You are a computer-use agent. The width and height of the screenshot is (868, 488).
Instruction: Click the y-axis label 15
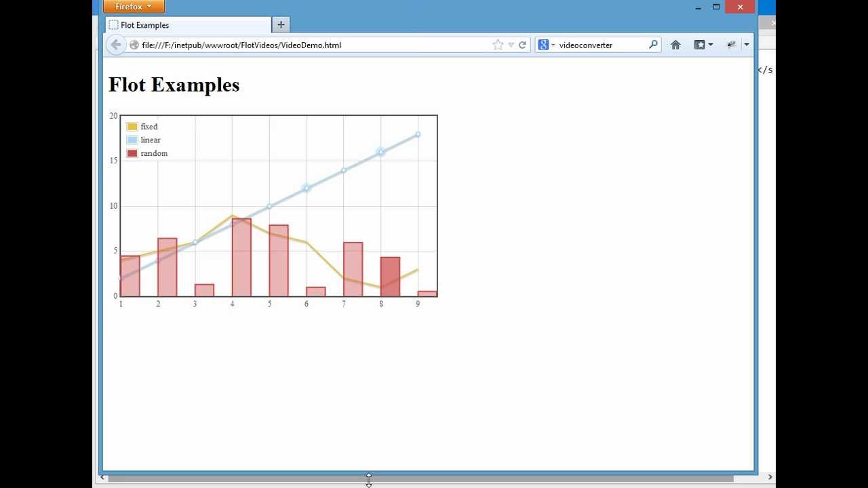point(113,161)
